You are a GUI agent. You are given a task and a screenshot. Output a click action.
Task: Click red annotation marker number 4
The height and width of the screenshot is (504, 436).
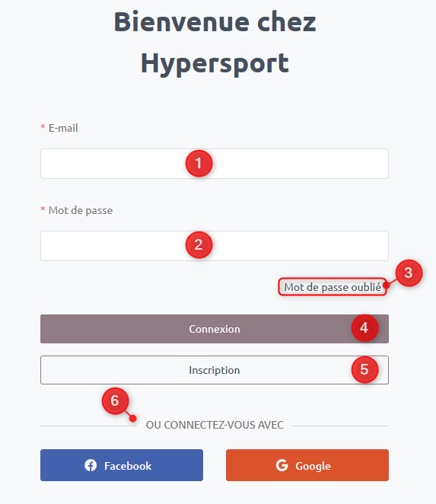click(364, 327)
